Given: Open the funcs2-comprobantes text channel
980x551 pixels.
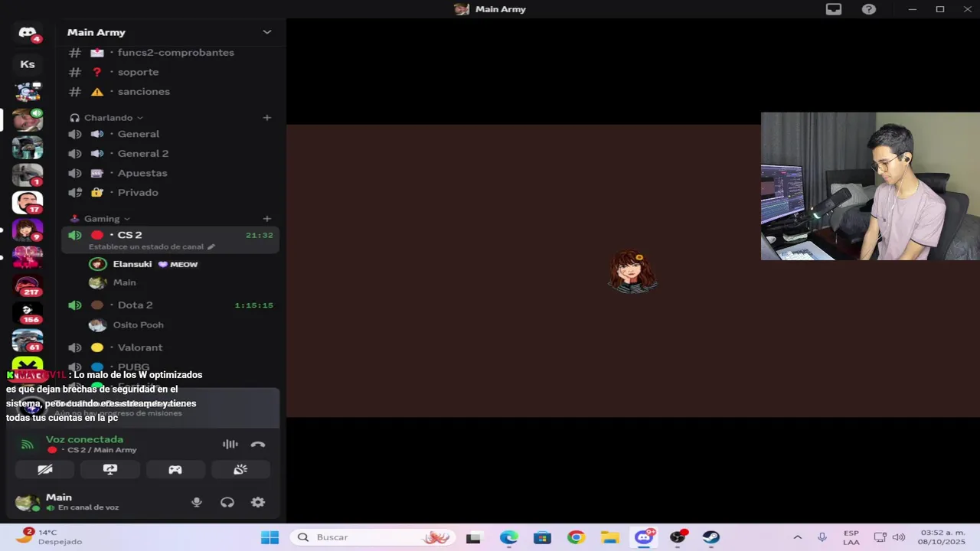Looking at the screenshot, I should pos(170,53).
